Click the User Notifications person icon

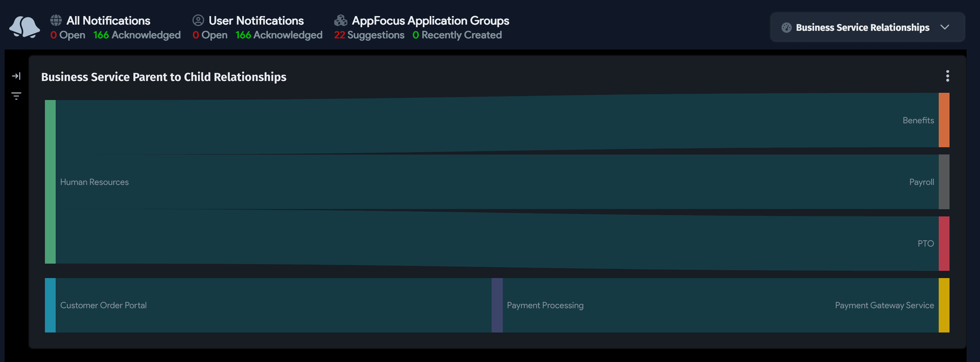click(198, 20)
